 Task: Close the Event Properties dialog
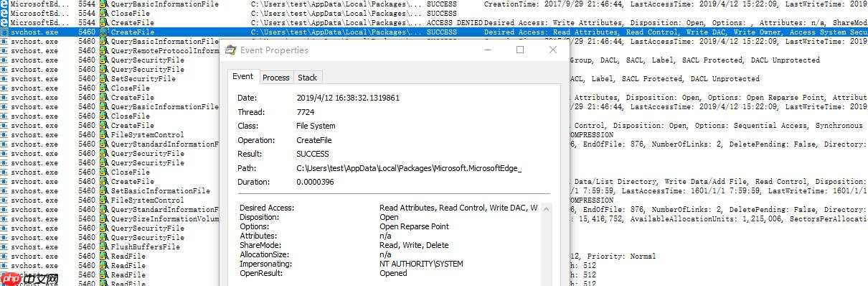coord(552,50)
